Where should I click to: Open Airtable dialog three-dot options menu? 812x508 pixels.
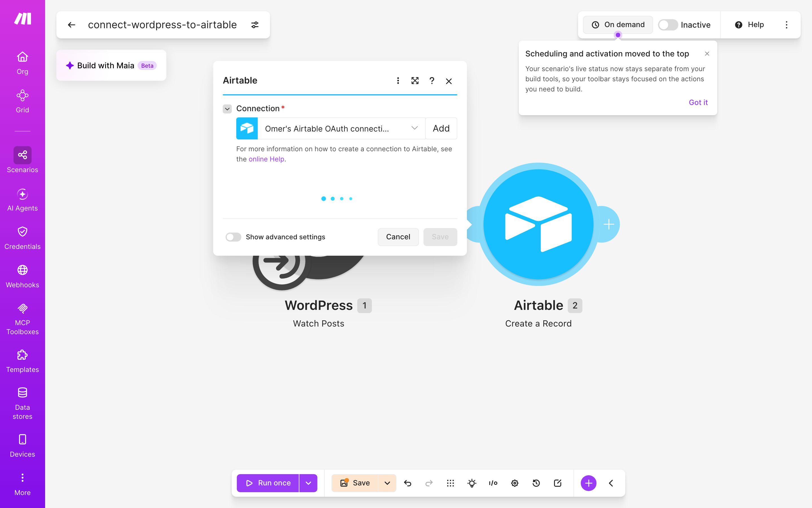point(398,81)
